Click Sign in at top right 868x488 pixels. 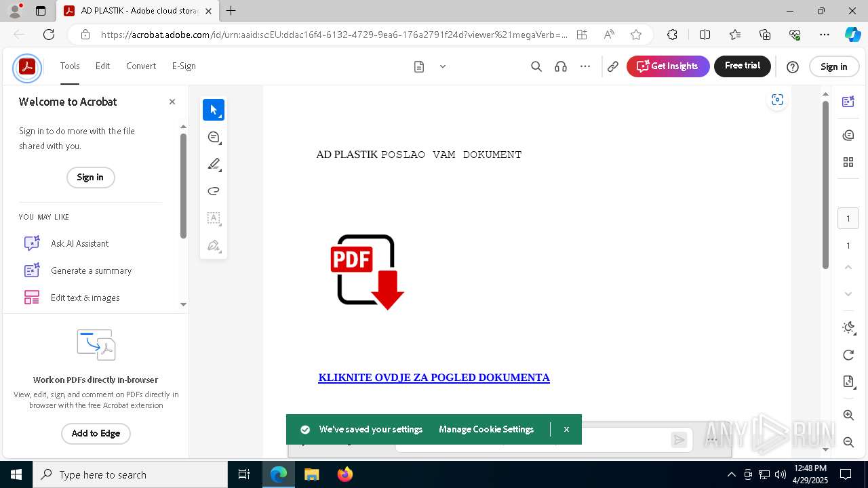click(x=834, y=66)
